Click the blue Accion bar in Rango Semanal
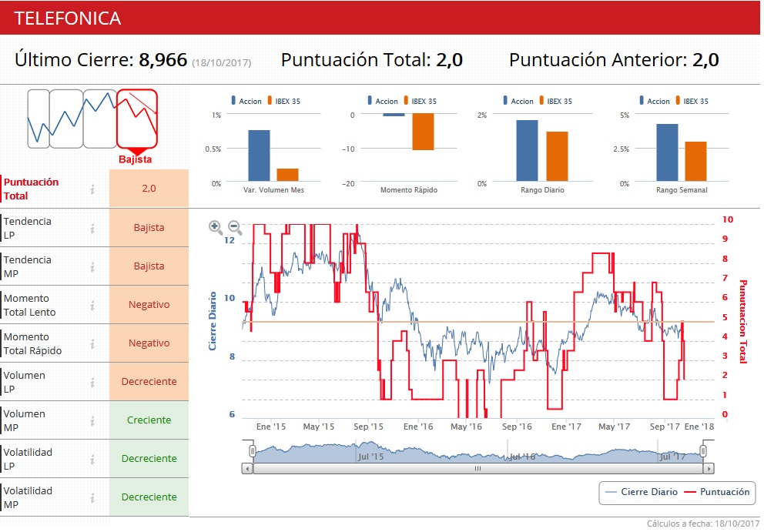The height and width of the screenshot is (532, 764). [x=667, y=152]
